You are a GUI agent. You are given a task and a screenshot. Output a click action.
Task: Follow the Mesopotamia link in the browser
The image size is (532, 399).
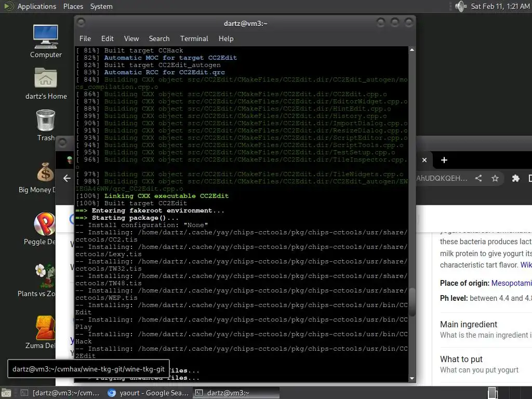511,283
